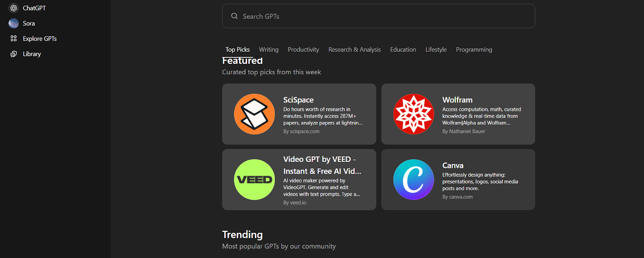Click 'Curated top picks from this week'
The height and width of the screenshot is (258, 644).
click(272, 72)
